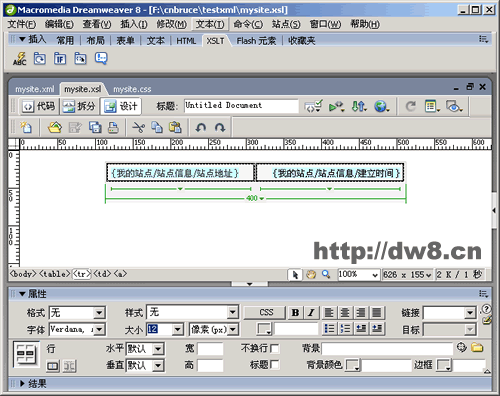This screenshot has height=396, width=500.
Task: Open the 修改(M) menu
Action: point(172,24)
